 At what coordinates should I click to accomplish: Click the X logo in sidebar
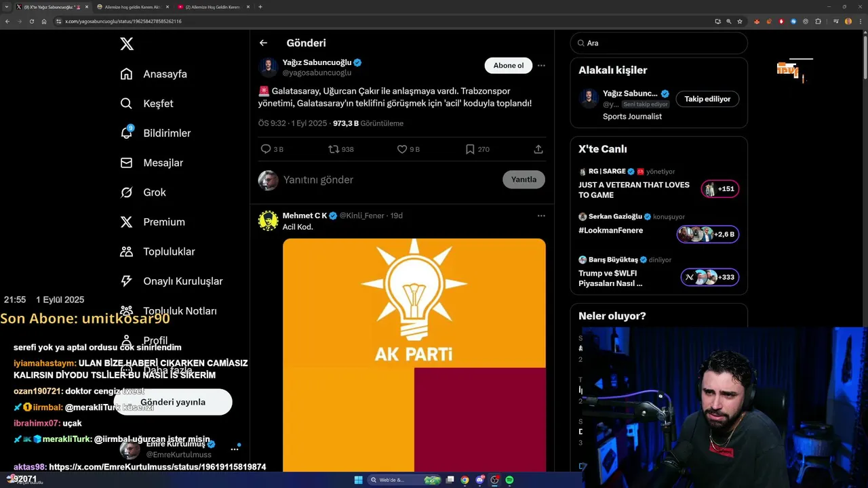(x=127, y=44)
